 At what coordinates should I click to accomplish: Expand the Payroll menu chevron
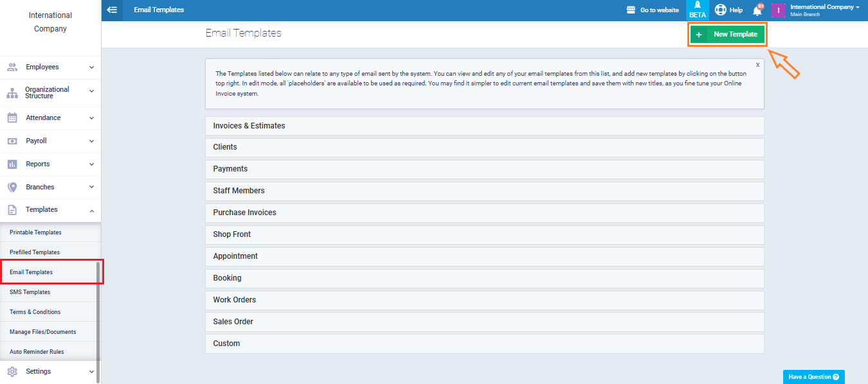pyautogui.click(x=91, y=141)
